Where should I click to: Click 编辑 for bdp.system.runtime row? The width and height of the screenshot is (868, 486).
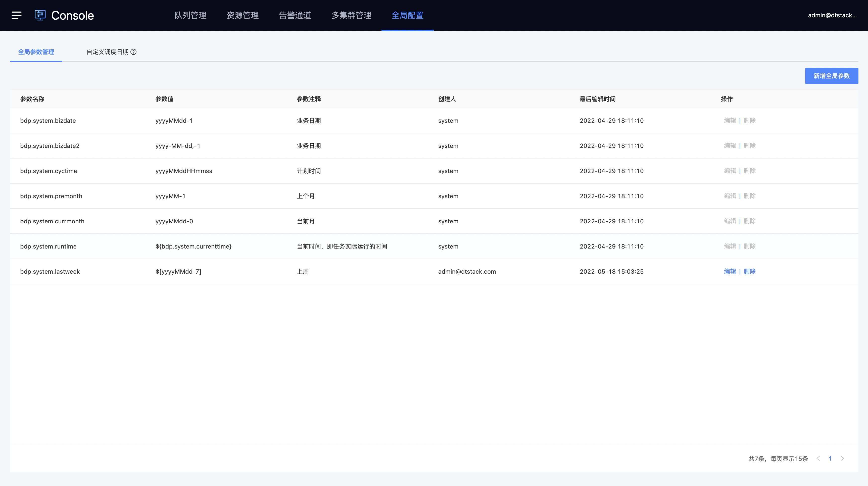point(730,246)
